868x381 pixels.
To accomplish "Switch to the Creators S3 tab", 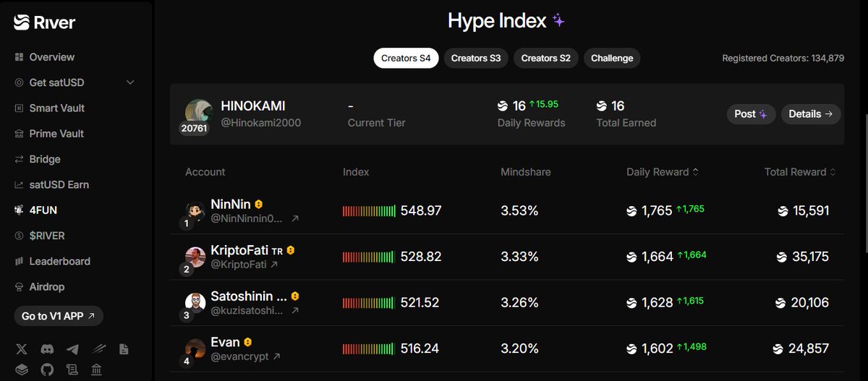I will point(476,58).
